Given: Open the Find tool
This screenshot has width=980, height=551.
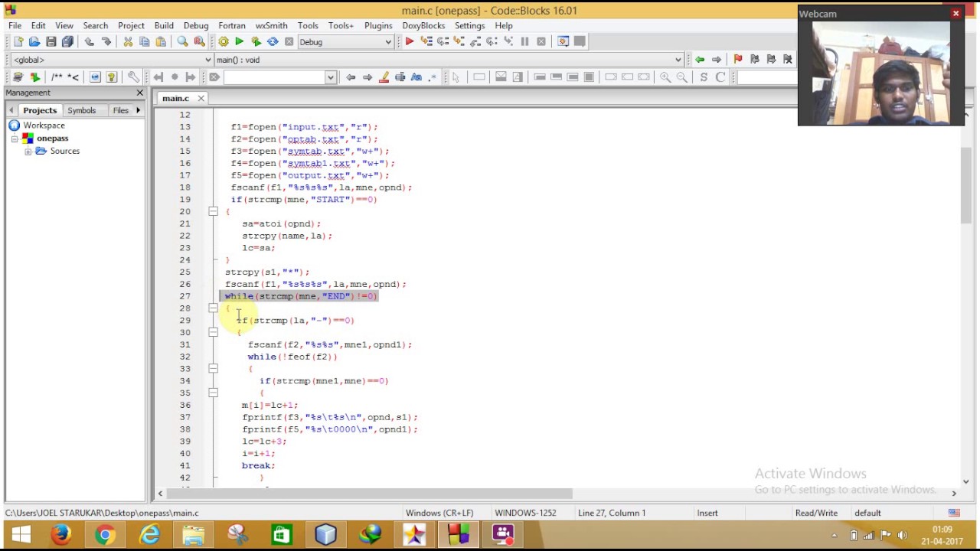Looking at the screenshot, I should pyautogui.click(x=182, y=42).
